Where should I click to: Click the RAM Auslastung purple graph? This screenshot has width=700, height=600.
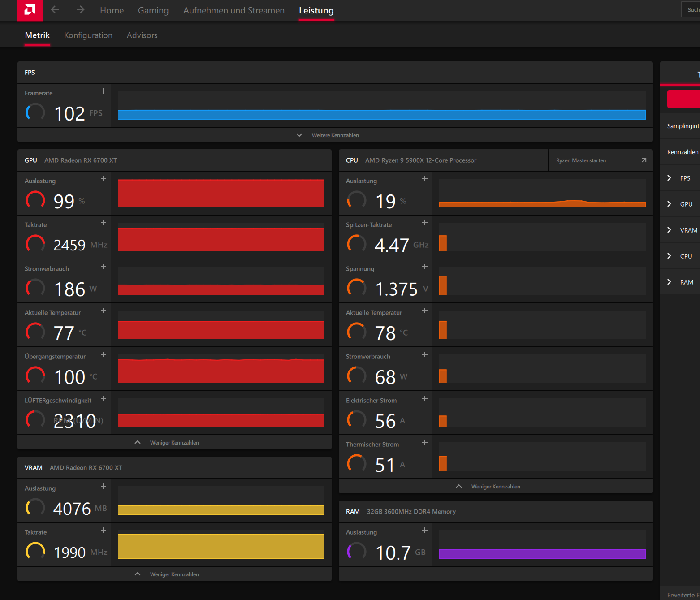pyautogui.click(x=542, y=544)
